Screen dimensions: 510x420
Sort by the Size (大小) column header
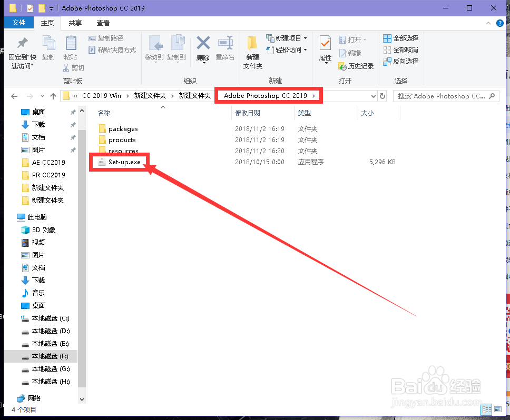[368, 113]
